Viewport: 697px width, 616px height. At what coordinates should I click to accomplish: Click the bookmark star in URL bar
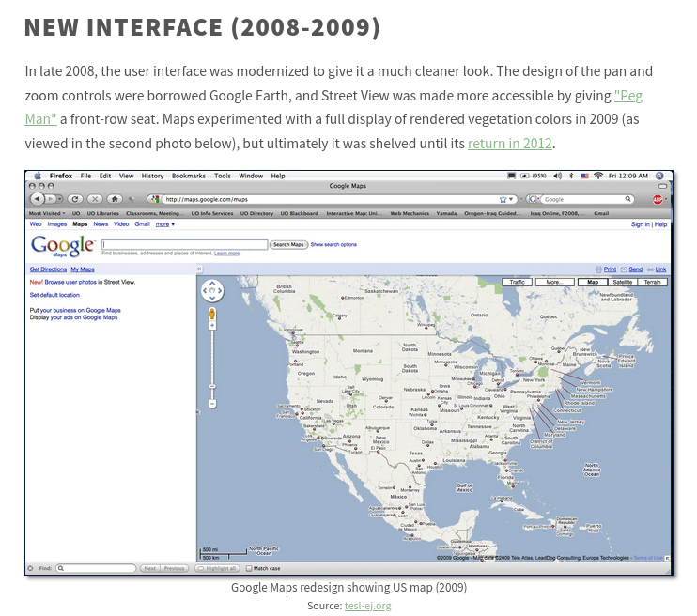503,199
